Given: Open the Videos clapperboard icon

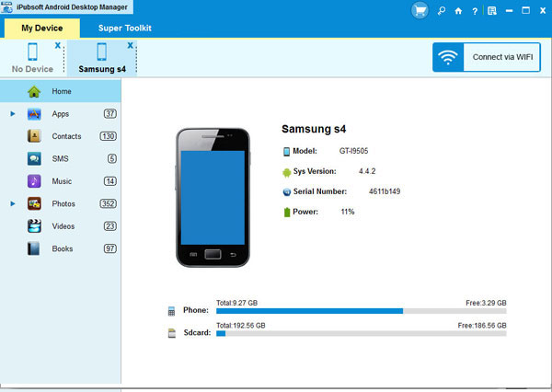Looking at the screenshot, I should (x=34, y=226).
